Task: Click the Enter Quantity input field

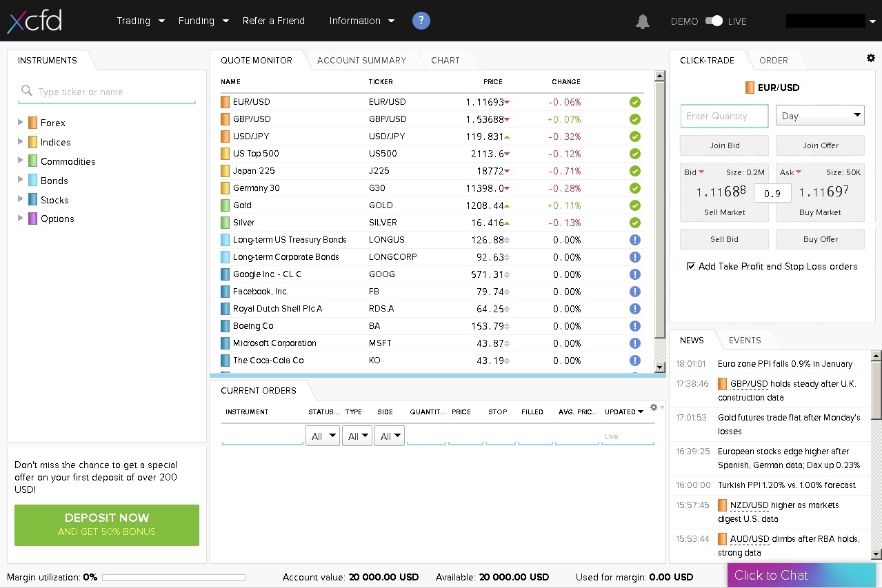Action: click(x=724, y=116)
